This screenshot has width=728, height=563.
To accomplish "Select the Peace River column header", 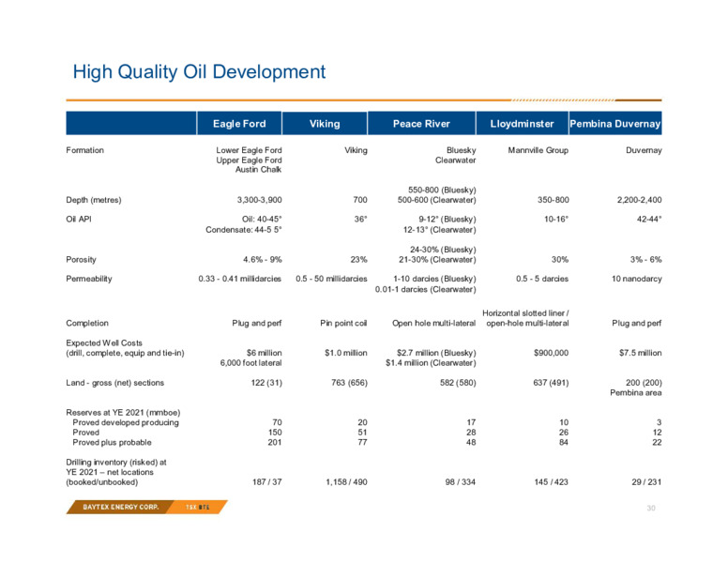I will 421,124.
